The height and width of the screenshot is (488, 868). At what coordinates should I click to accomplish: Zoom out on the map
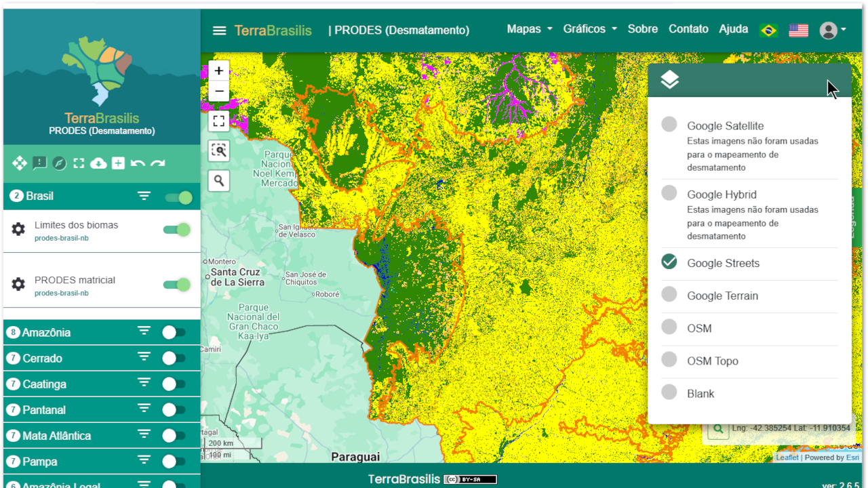pyautogui.click(x=218, y=91)
